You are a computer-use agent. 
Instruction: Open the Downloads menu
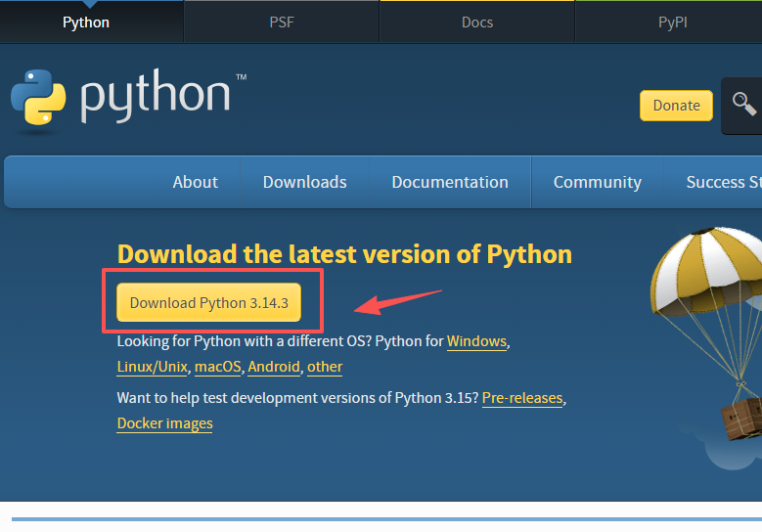305,182
